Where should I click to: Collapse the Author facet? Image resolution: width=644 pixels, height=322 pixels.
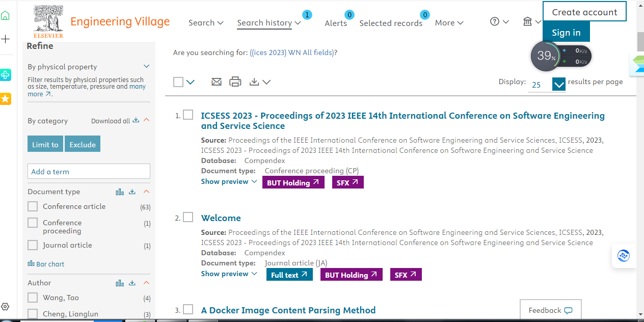[x=147, y=283]
